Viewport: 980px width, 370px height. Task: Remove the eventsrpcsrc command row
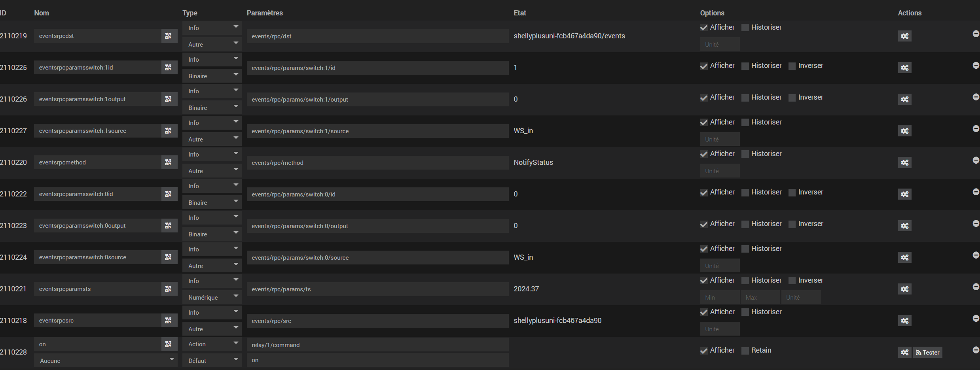click(x=976, y=318)
